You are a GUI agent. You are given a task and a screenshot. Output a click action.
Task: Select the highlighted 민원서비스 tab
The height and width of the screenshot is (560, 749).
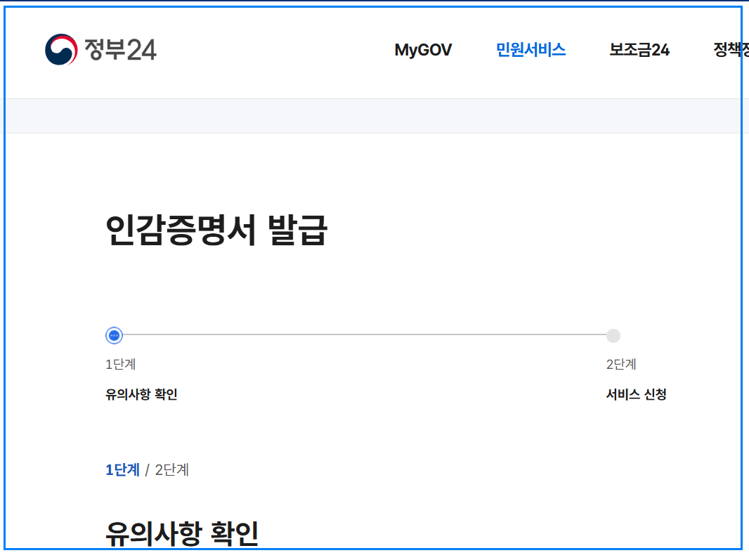pos(530,50)
